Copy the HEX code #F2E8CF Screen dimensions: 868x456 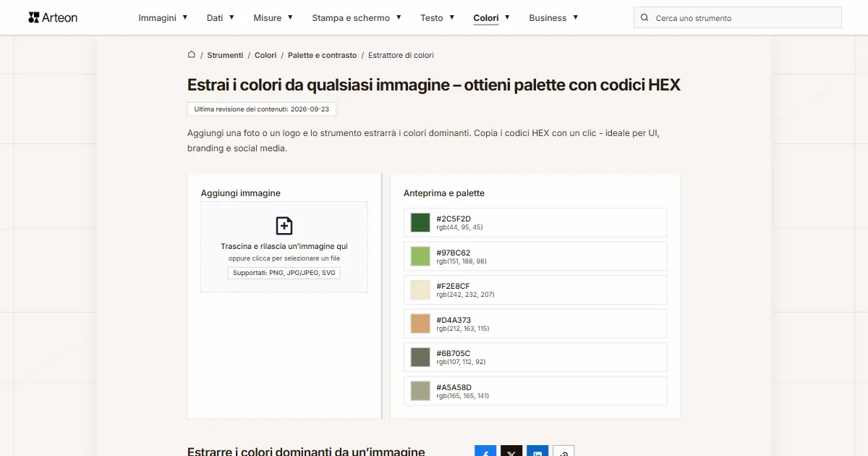[x=453, y=286]
